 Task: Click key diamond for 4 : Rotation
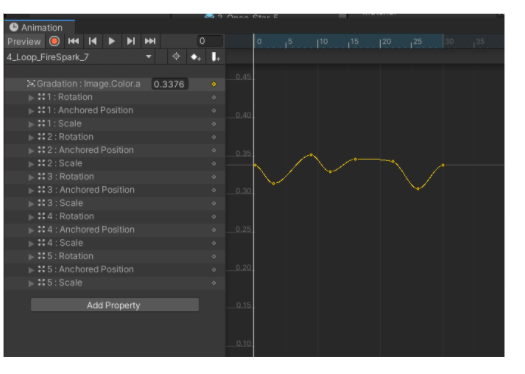click(214, 217)
